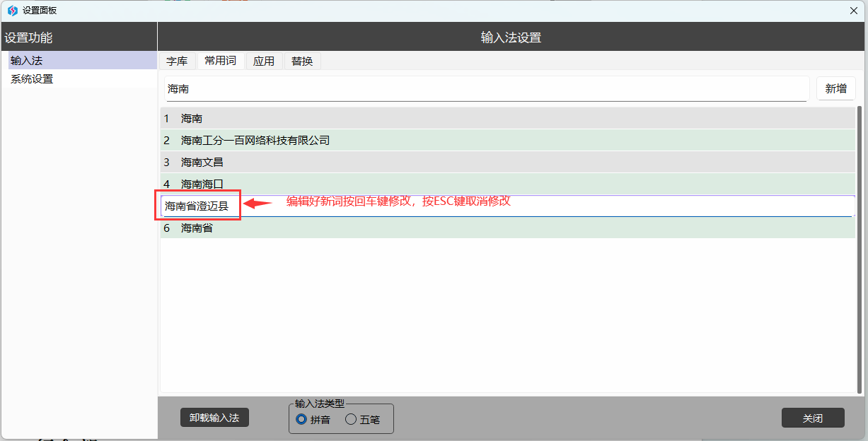This screenshot has width=868, height=441.
Task: Select list row 1 海南
Action: click(x=507, y=118)
